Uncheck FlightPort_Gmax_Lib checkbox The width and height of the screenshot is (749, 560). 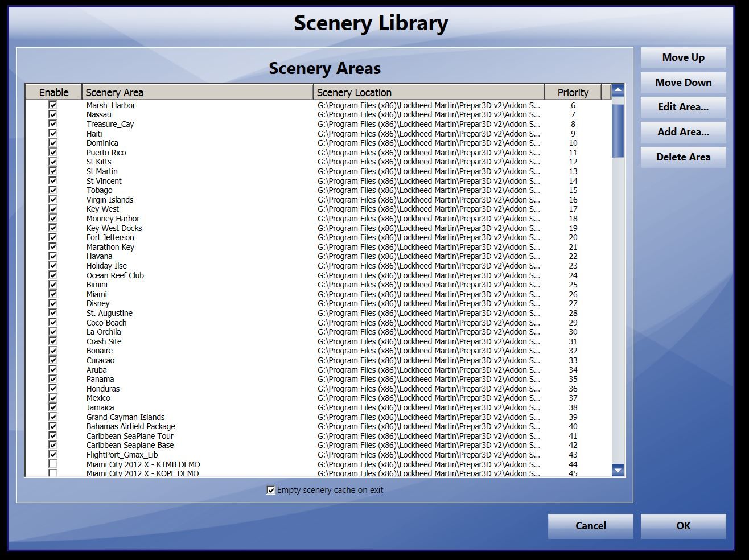[x=53, y=454]
